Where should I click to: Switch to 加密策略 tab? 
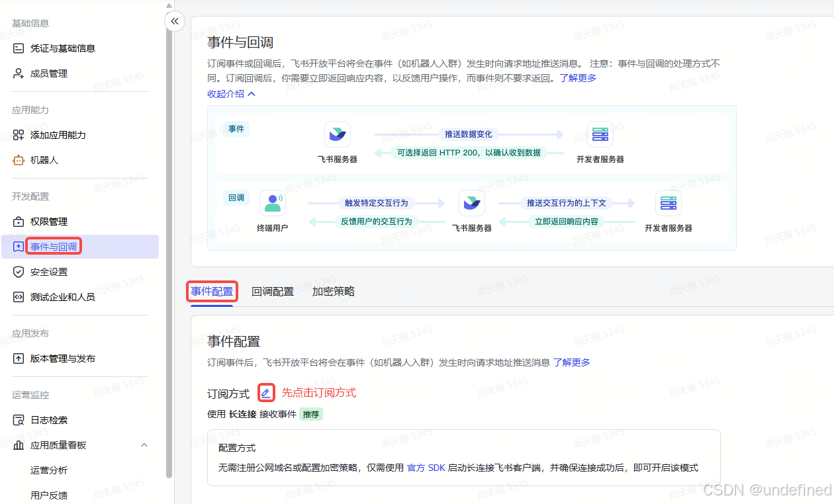point(334,292)
